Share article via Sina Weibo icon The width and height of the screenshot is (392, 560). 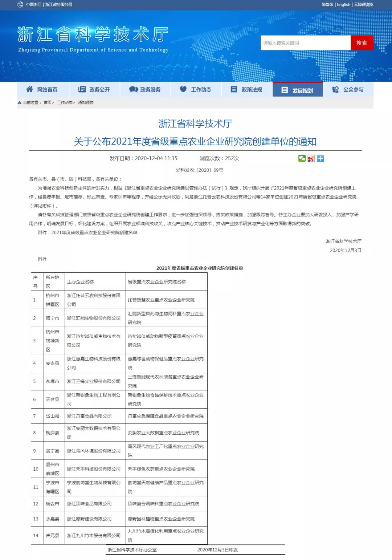tap(311, 158)
